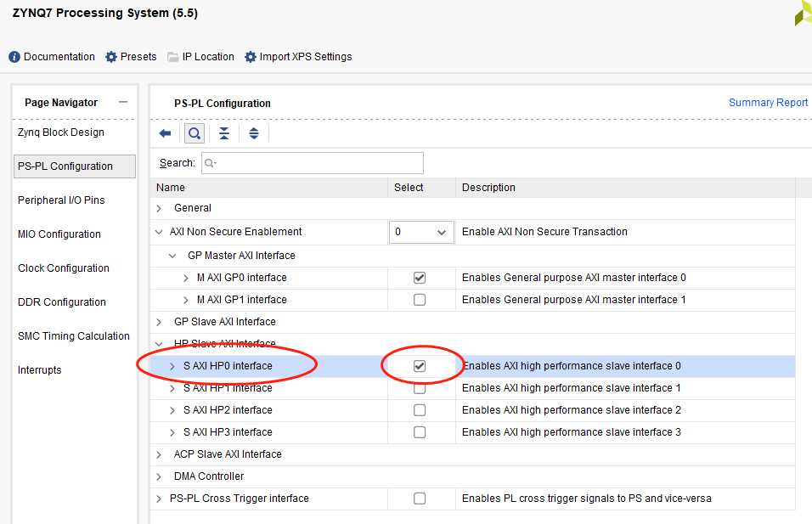Open AXI Non Secure Enablement value dropdown

tap(421, 232)
